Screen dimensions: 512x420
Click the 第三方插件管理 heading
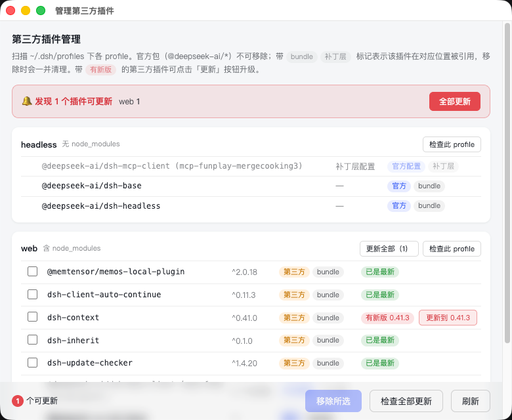point(47,39)
